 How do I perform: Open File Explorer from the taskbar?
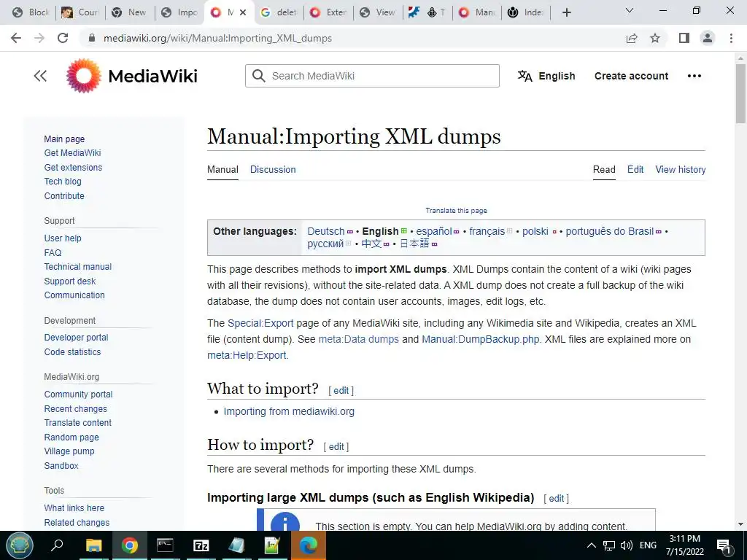pos(94,545)
